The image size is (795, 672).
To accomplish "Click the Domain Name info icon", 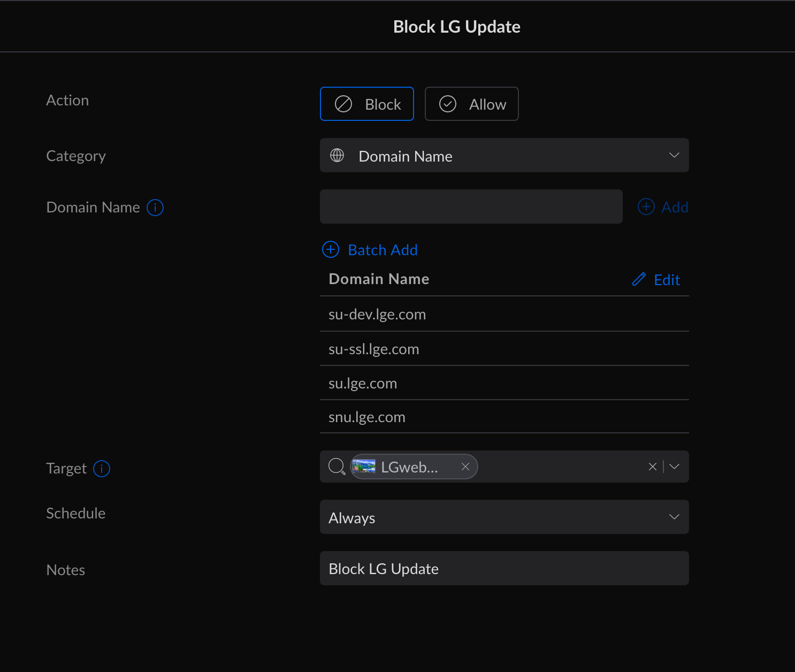I will coord(155,208).
